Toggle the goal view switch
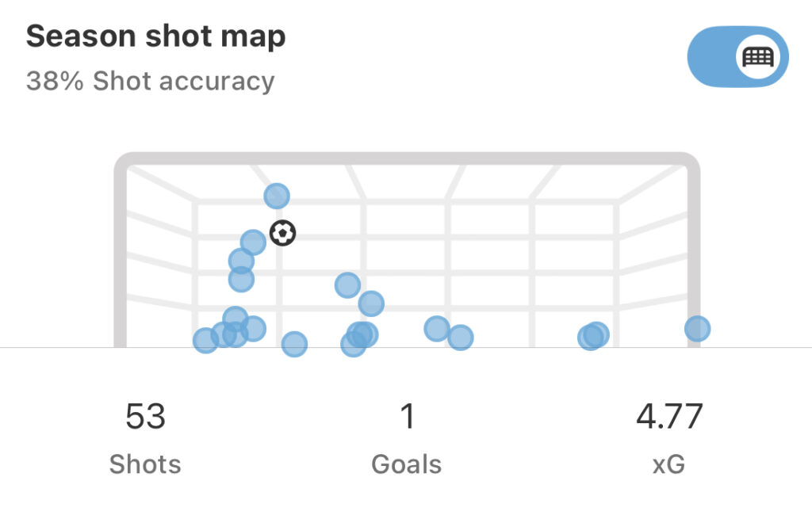The height and width of the screenshot is (519, 812). (738, 57)
